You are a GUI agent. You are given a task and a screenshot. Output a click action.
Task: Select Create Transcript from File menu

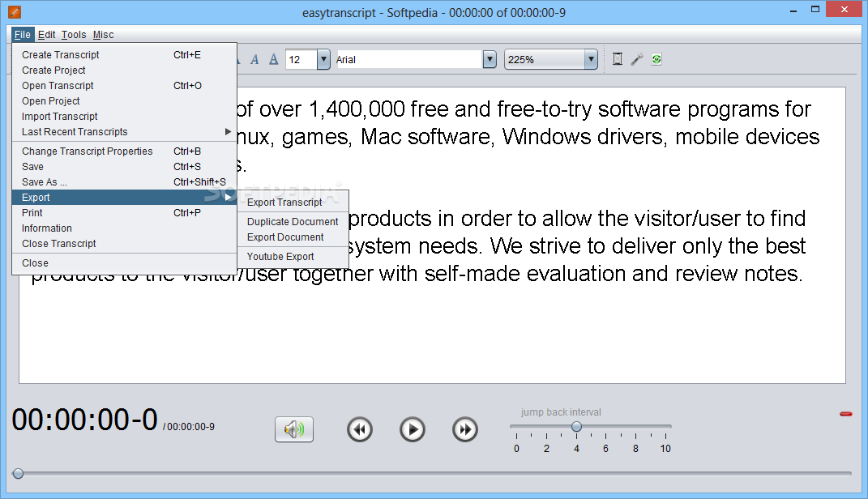coord(124,55)
